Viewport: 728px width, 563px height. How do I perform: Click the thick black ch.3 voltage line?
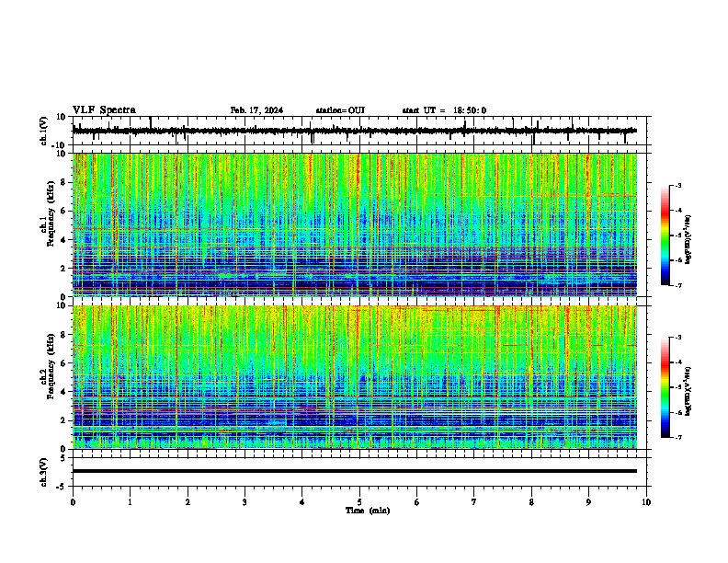[355, 471]
